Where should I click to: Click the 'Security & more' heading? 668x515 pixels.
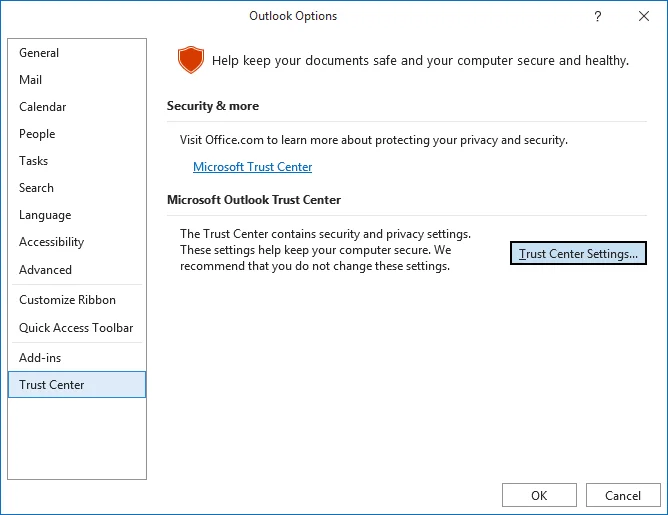coord(213,106)
